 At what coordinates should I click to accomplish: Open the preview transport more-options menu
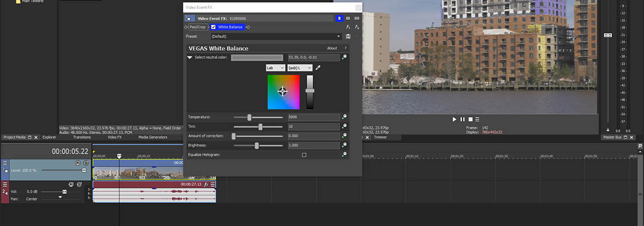477,120
